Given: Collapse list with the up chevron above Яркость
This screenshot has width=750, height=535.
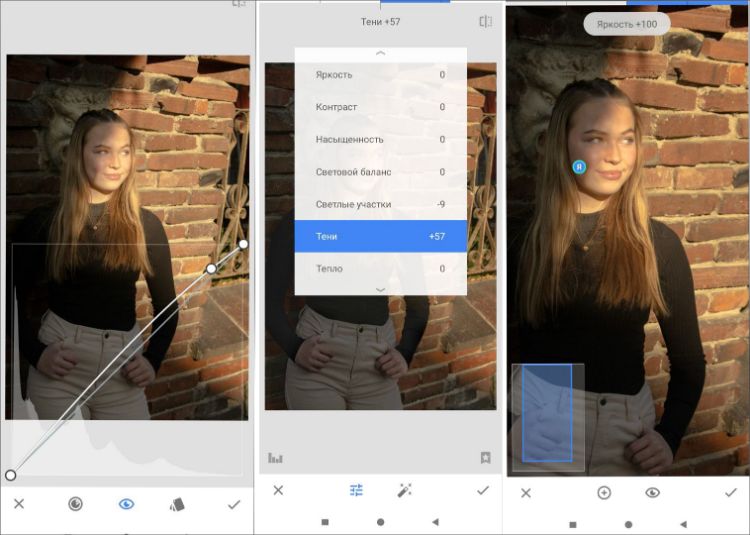Looking at the screenshot, I should (380, 53).
